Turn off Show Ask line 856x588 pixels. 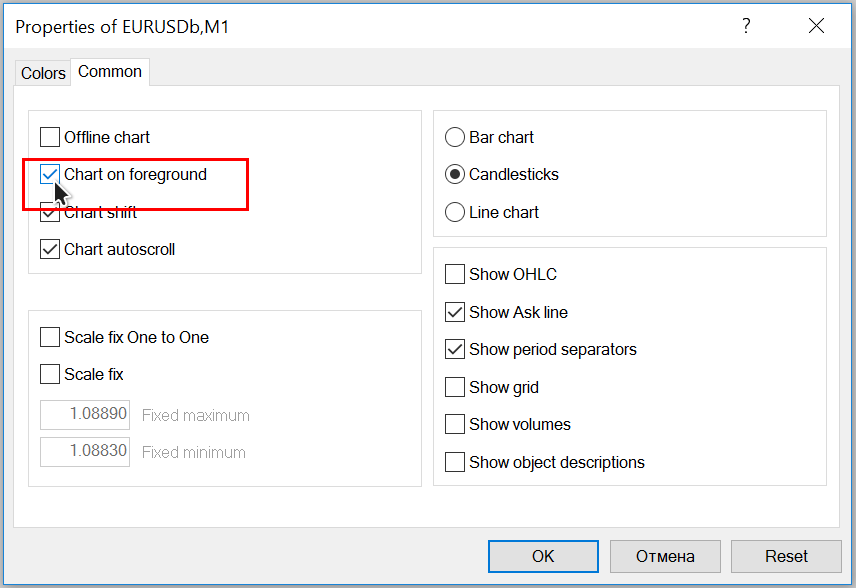(455, 312)
